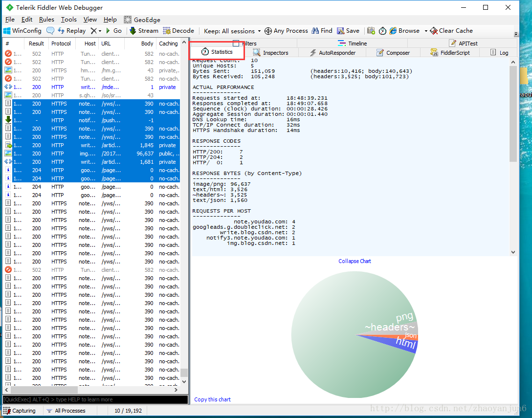Toggle Capturing in the status bar
Viewport: 532px width, 418px height.
[20, 411]
